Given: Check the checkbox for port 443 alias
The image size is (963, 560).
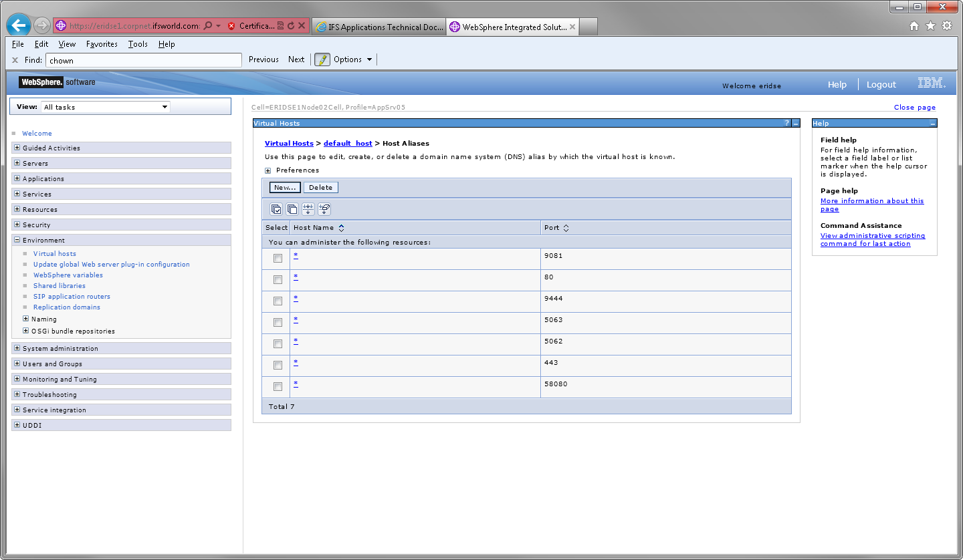Looking at the screenshot, I should (x=277, y=365).
